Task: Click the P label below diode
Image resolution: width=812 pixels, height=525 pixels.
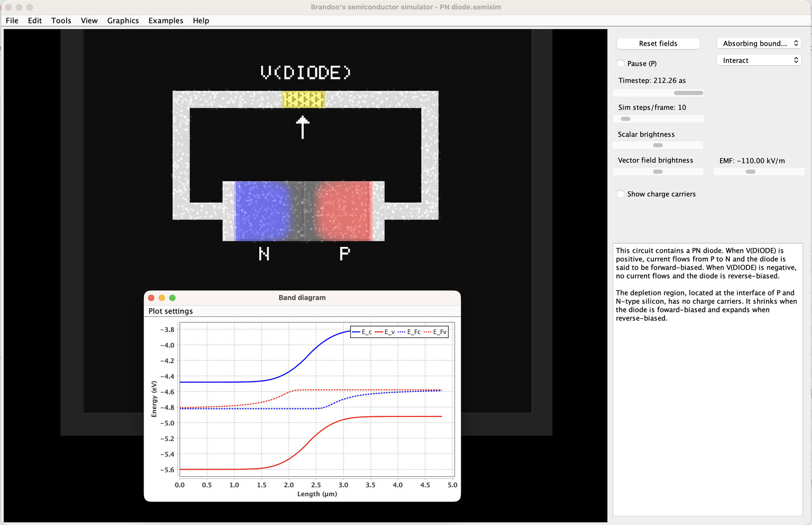Action: point(344,254)
